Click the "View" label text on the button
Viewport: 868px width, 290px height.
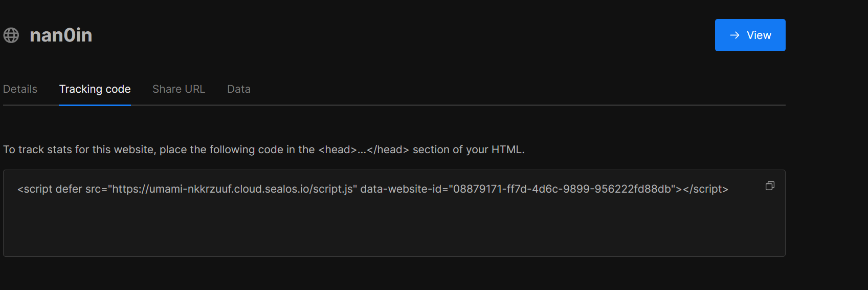pyautogui.click(x=759, y=35)
